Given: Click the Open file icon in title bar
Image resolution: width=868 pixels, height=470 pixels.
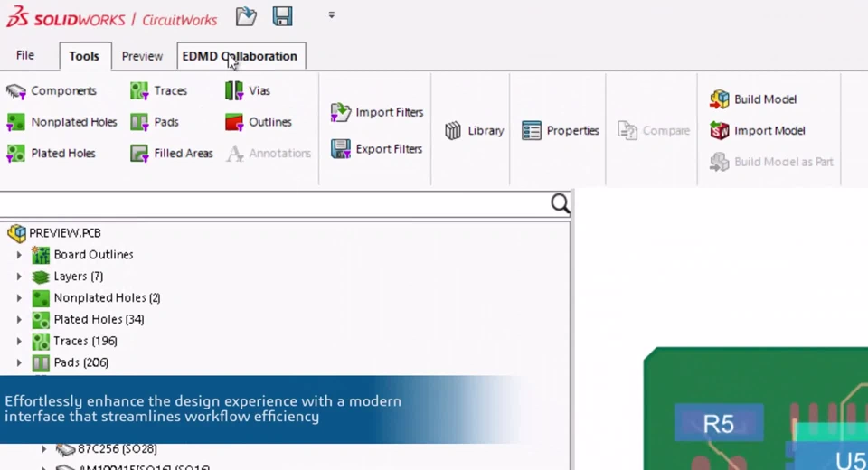Looking at the screenshot, I should tap(246, 16).
